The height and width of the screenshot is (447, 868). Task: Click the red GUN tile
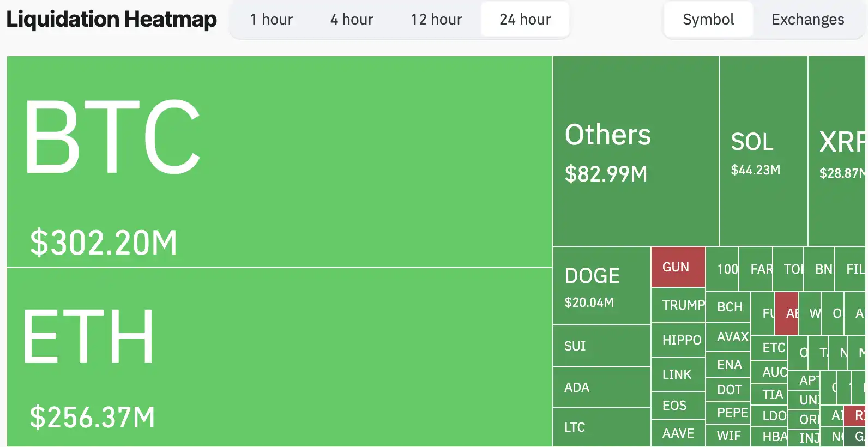(678, 267)
